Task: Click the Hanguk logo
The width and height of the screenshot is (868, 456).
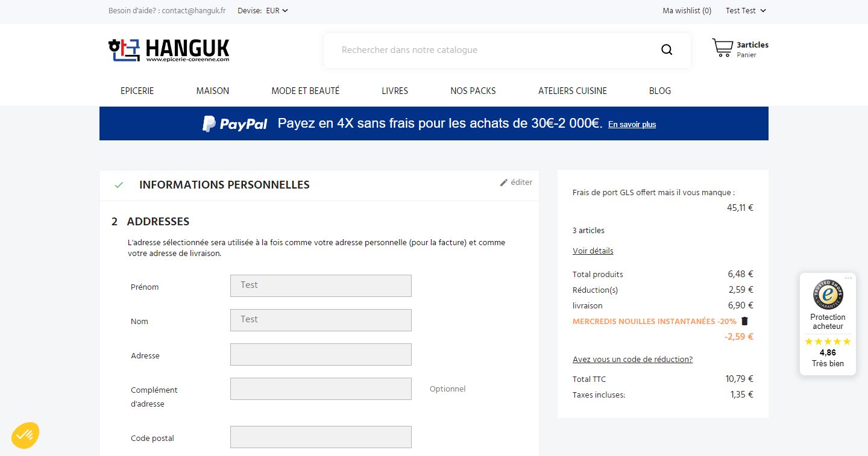Action: (x=169, y=51)
